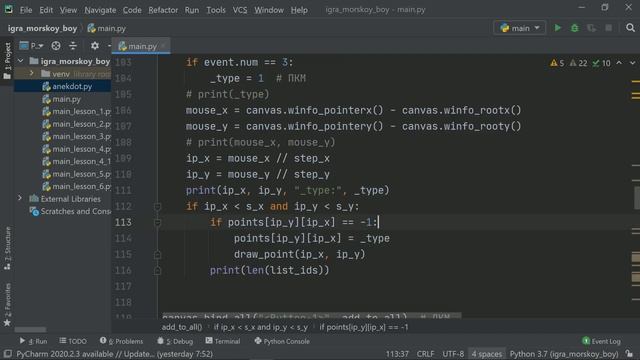The image size is (640, 360).
Task: Toggle code fold marker on line 113
Action: click(x=157, y=222)
